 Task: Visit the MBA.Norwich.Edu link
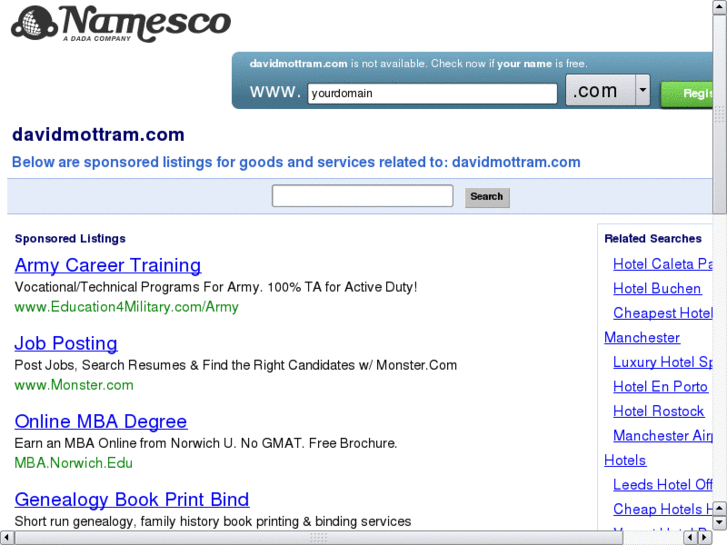pos(73,463)
